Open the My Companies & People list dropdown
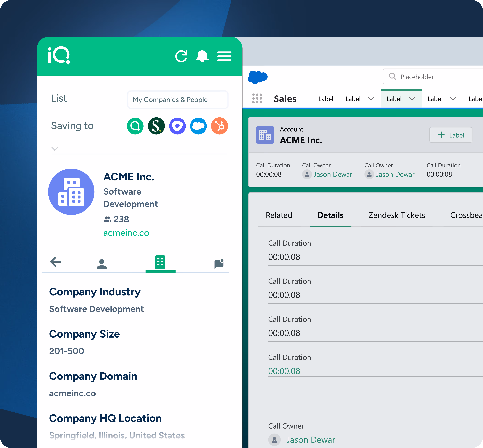This screenshot has width=483, height=448. click(178, 100)
